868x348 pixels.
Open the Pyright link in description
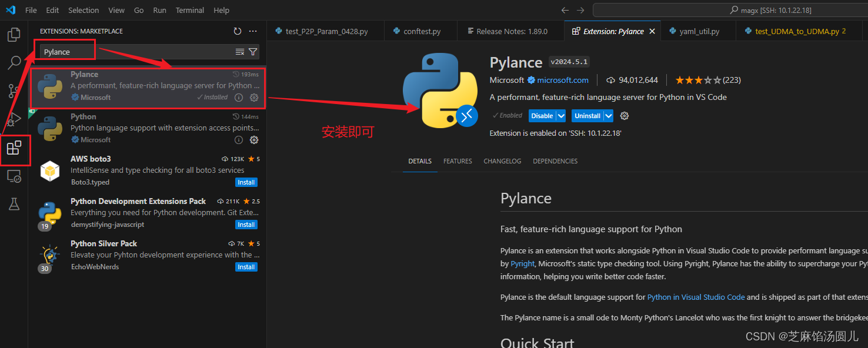pyautogui.click(x=522, y=264)
